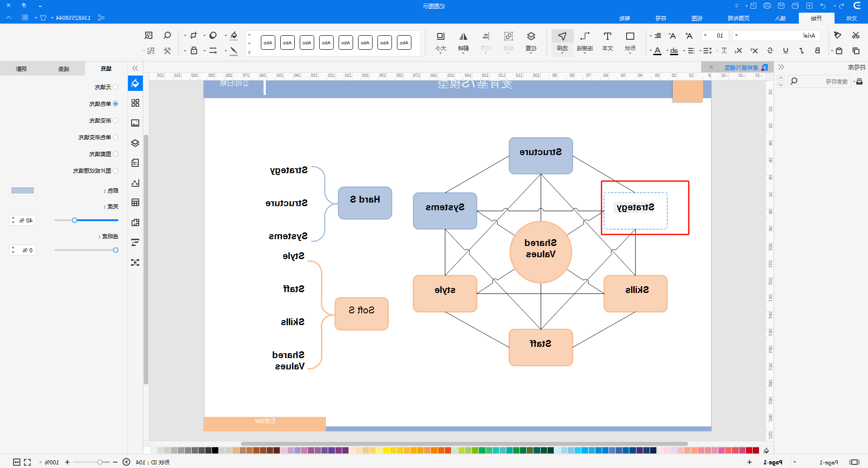868x468 pixels.
Task: Collapse the symbol library panel chevrons
Action: (781, 67)
